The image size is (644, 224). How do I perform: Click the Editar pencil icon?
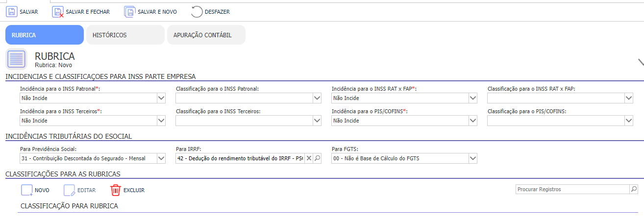70,190
